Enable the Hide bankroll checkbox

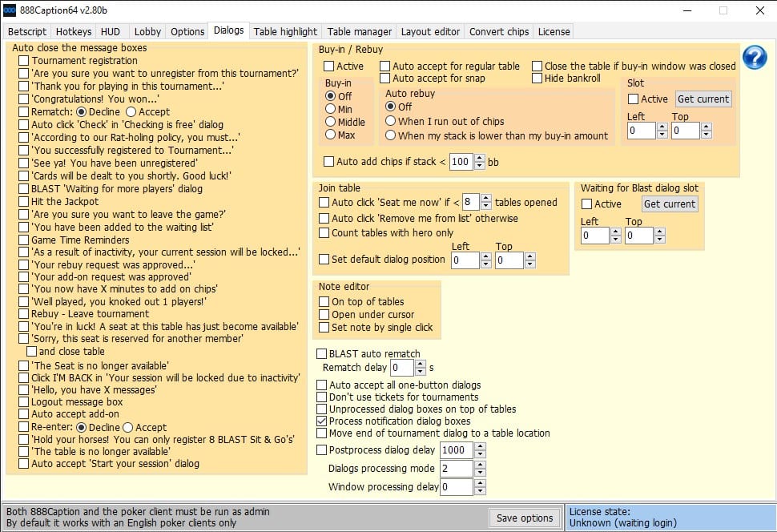click(537, 79)
